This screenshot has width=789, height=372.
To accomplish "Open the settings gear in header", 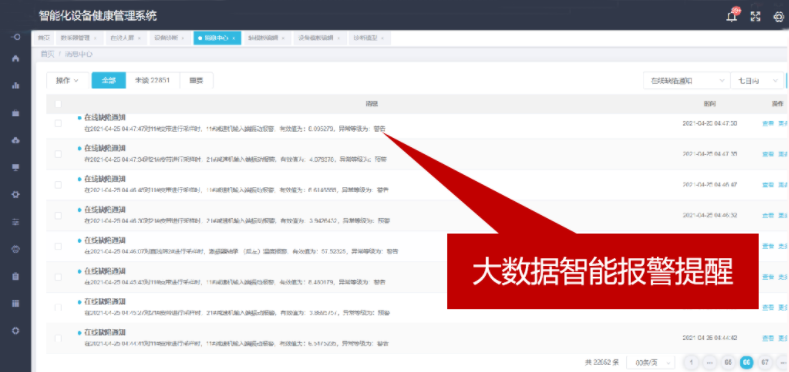I will [778, 17].
